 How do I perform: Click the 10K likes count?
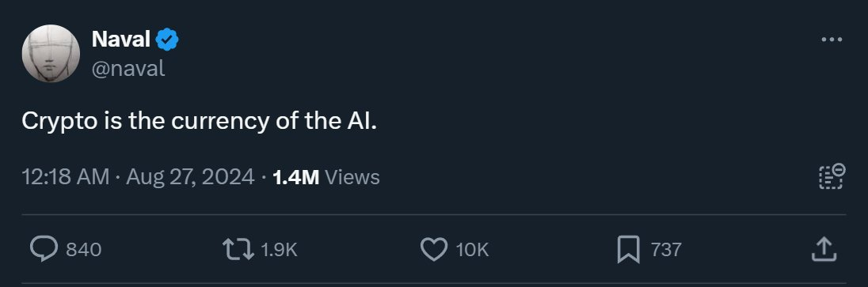pos(472,250)
